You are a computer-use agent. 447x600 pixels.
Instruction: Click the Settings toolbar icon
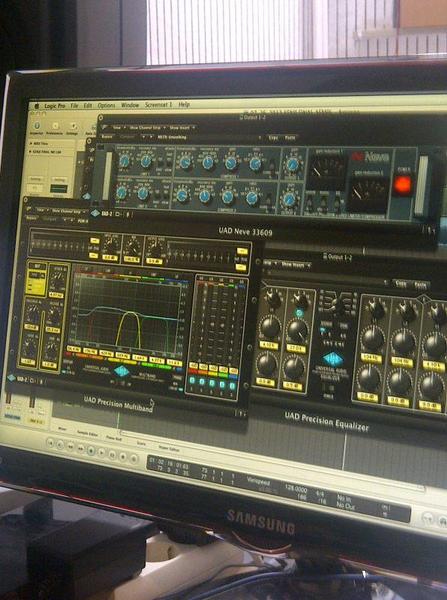[x=73, y=127]
